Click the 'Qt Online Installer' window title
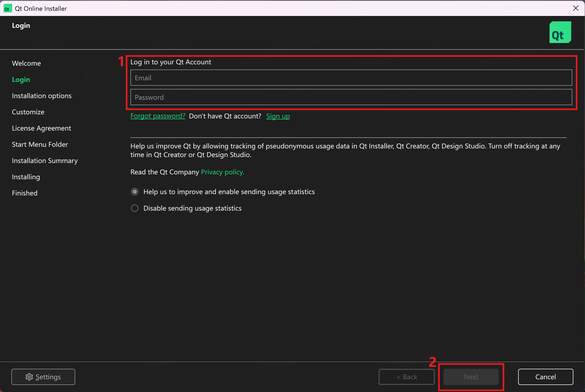585x392 pixels. pos(41,9)
